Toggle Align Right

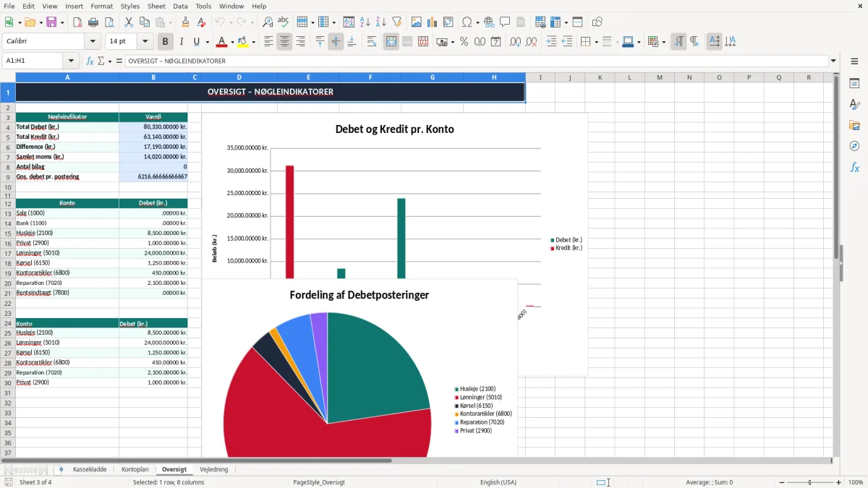pos(300,42)
